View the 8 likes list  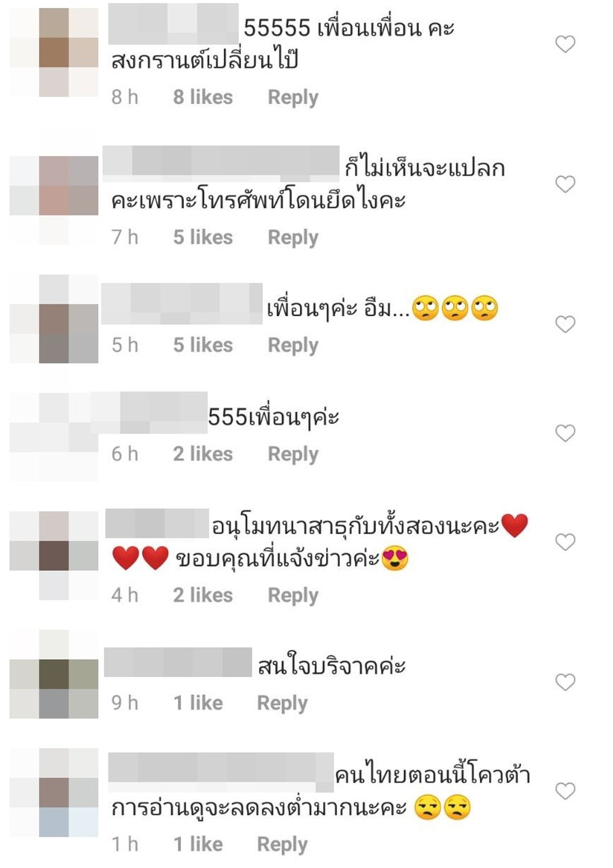click(203, 97)
